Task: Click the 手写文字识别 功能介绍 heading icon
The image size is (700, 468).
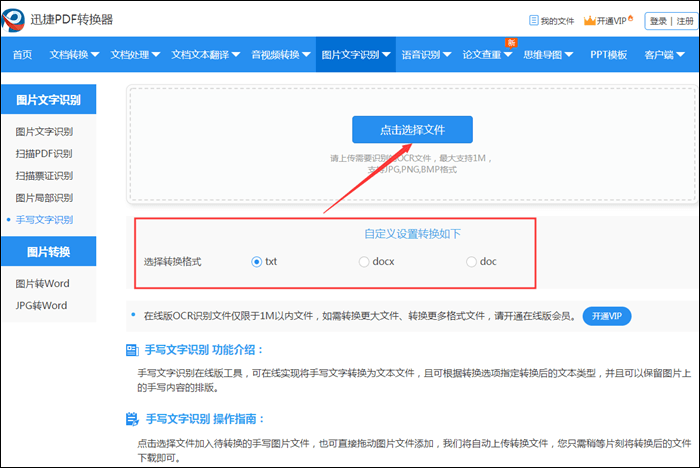Action: (132, 350)
